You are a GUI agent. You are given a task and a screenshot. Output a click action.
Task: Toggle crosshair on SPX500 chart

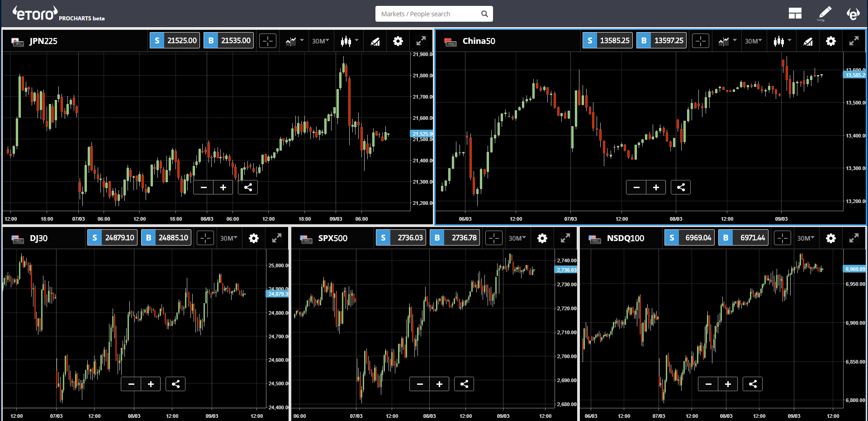[x=494, y=238]
